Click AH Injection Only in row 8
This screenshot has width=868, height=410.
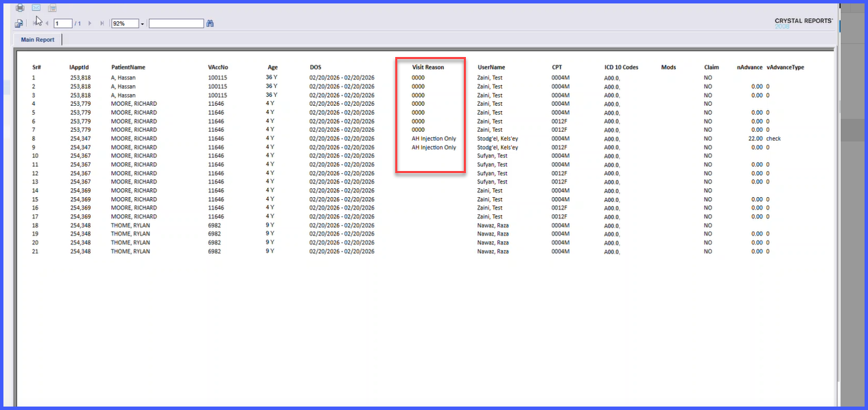pos(434,139)
